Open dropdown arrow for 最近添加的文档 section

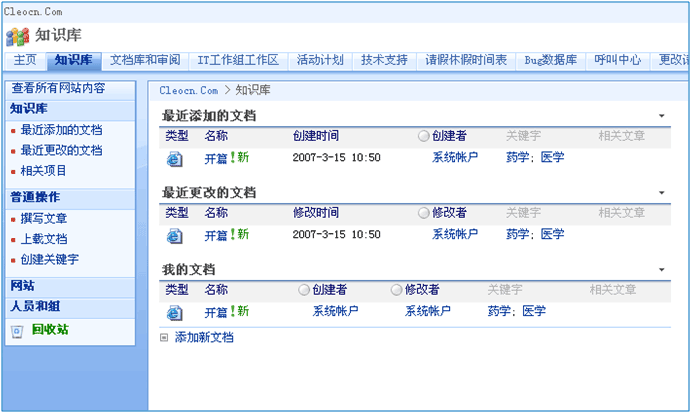tap(662, 116)
